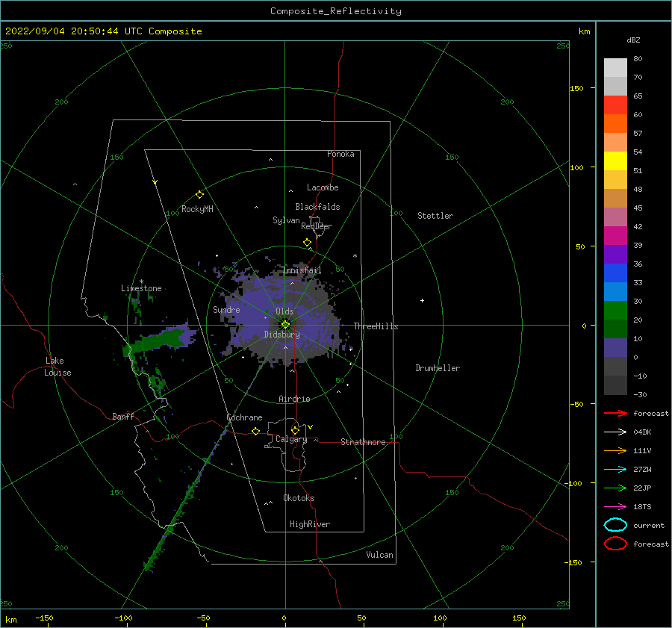The height and width of the screenshot is (628, 672).
Task: Click the Sylvan label
Action: (x=286, y=220)
